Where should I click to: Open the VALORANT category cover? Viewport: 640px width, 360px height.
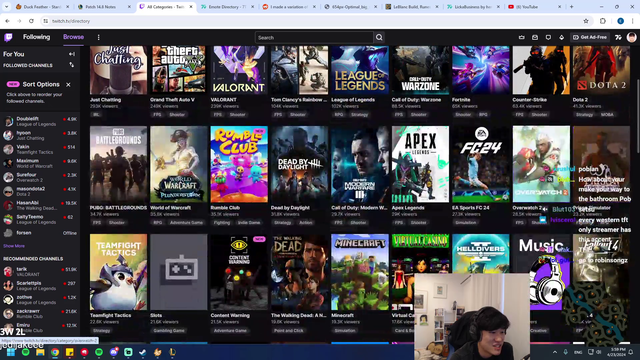click(x=239, y=70)
